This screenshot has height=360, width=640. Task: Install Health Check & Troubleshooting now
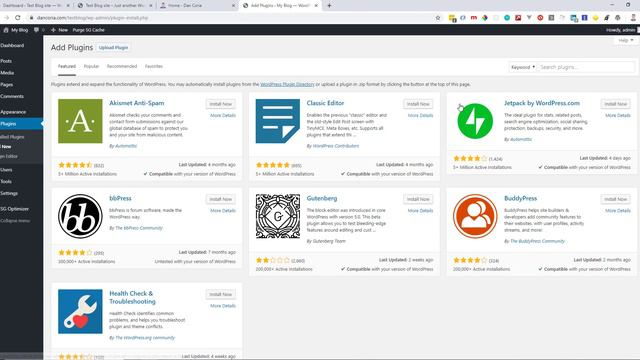(x=220, y=294)
